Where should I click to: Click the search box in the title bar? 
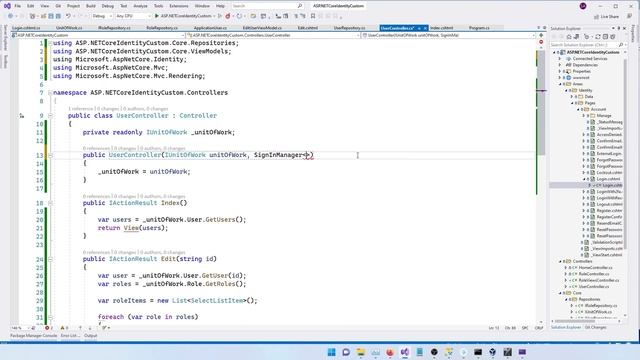coord(267,6)
